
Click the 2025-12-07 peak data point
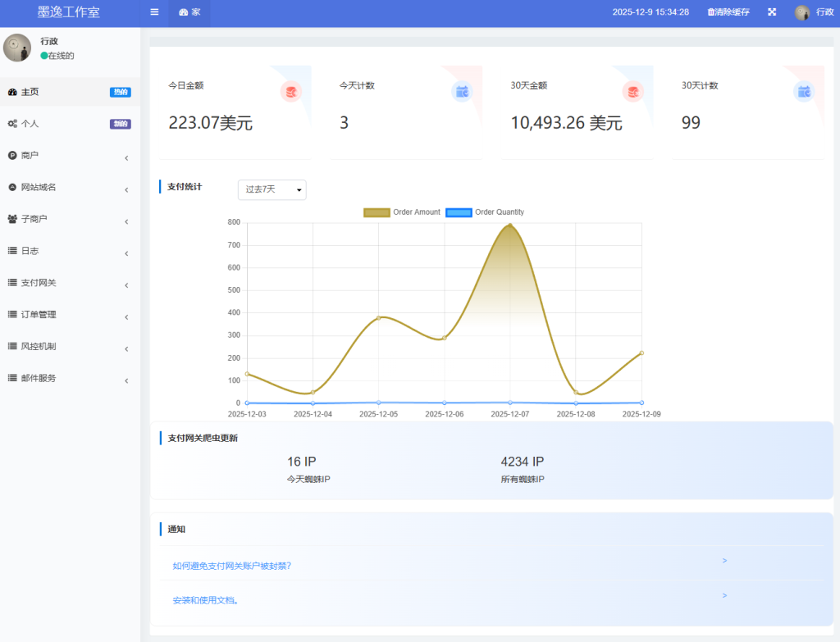pyautogui.click(x=510, y=225)
